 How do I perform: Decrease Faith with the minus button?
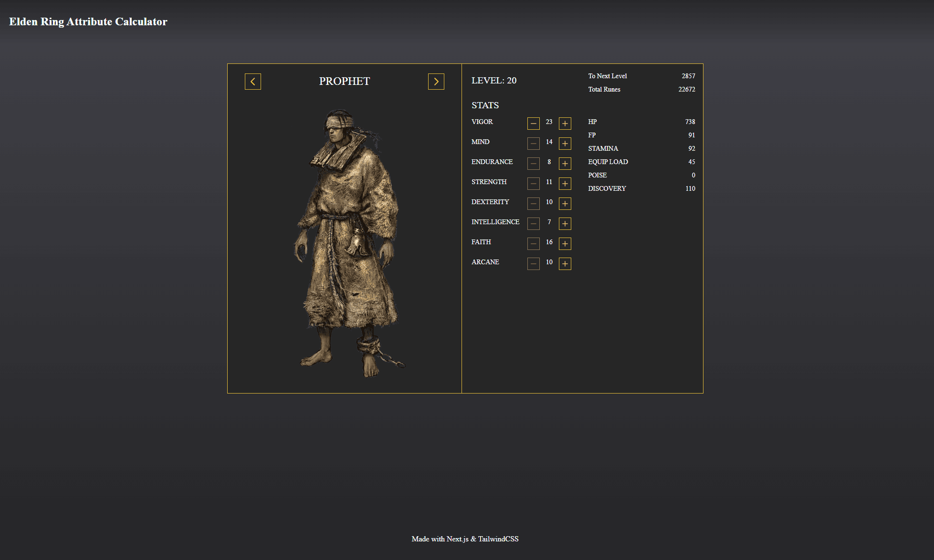tap(534, 244)
